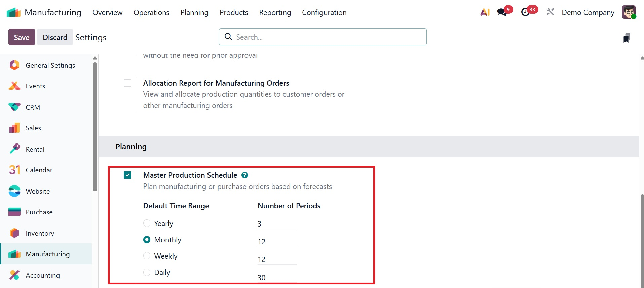Open the Demo Company switcher
The width and height of the screenshot is (644, 288).
pyautogui.click(x=588, y=13)
